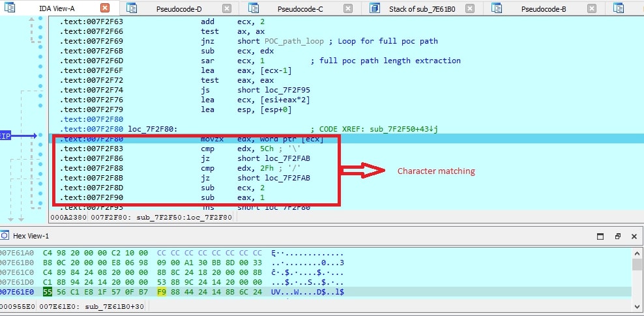The width and height of the screenshot is (644, 316).
Task: Close the IDA View-A tab
Action: pyautogui.click(x=105, y=8)
